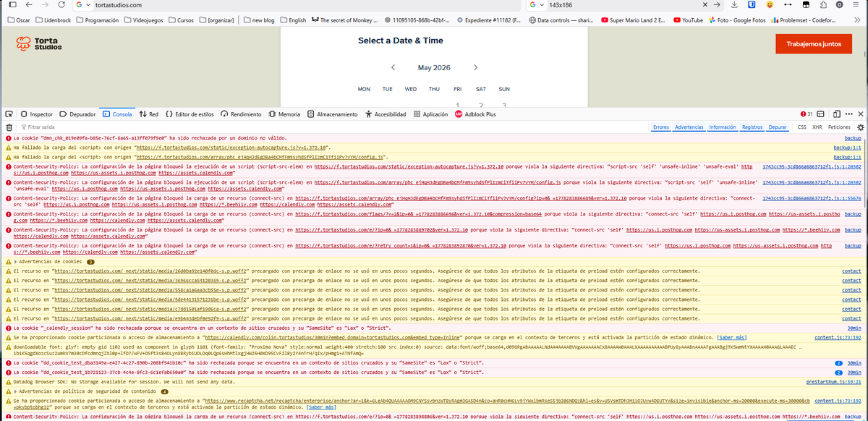
Task: Toggle the Información filter
Action: tap(723, 127)
